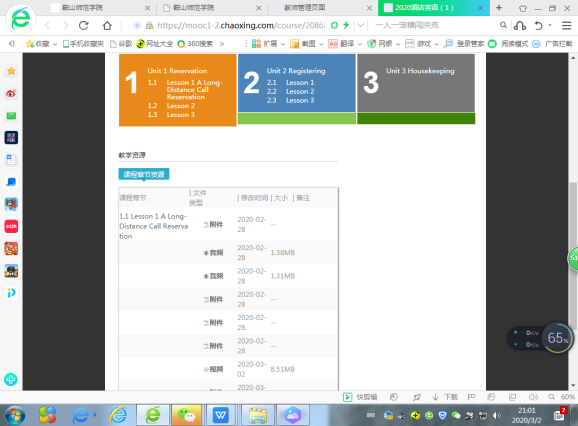Open the blue P icon in sidebar

pyautogui.click(x=11, y=293)
